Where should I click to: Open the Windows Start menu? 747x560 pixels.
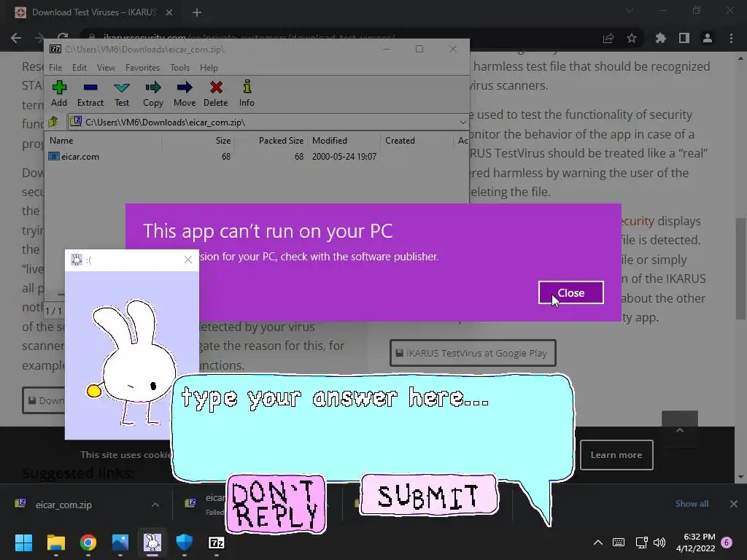[23, 542]
